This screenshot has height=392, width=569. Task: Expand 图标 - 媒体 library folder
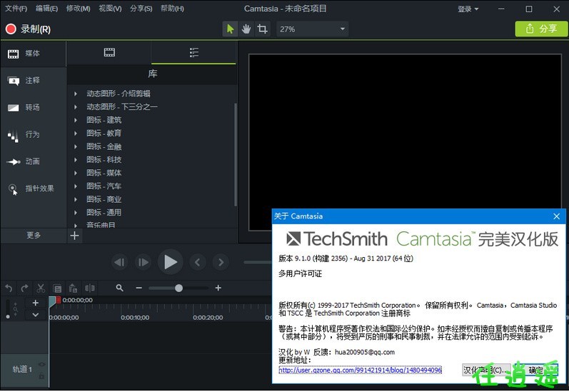76,173
